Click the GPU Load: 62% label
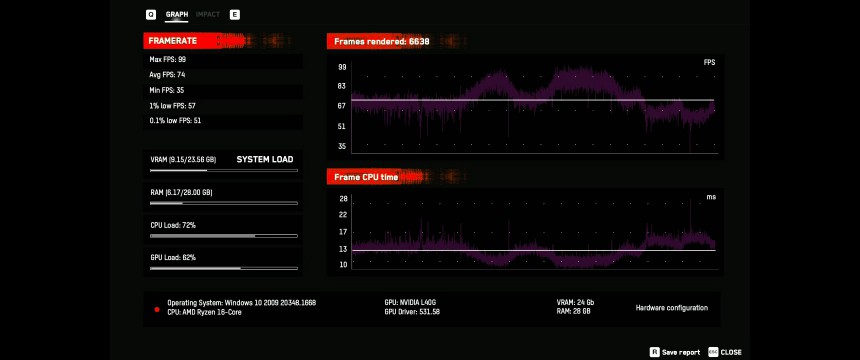The image size is (860, 360). coord(173,257)
